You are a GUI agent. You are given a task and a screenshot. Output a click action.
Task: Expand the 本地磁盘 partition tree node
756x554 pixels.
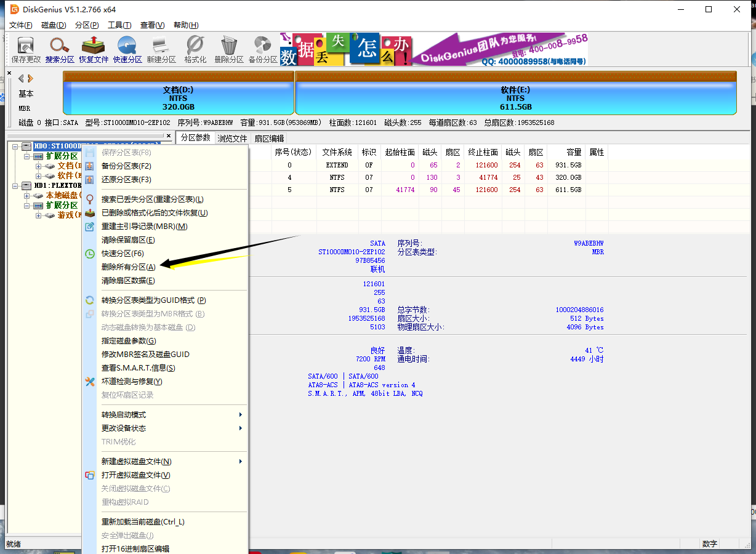click(27, 196)
